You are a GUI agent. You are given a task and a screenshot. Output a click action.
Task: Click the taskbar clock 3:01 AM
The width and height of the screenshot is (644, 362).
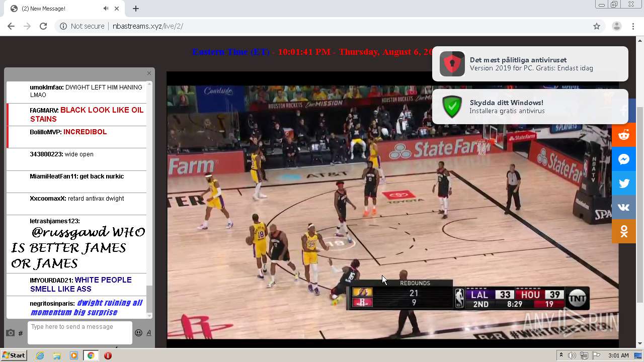point(618,355)
